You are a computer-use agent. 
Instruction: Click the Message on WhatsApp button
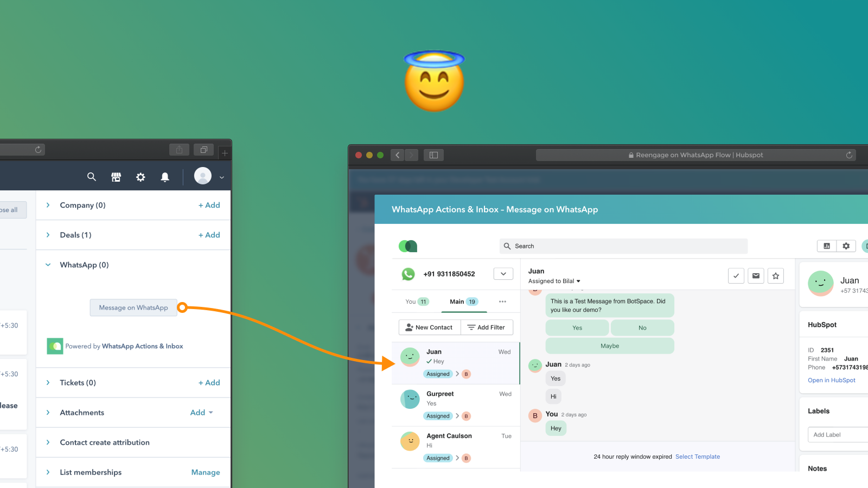pos(133,307)
